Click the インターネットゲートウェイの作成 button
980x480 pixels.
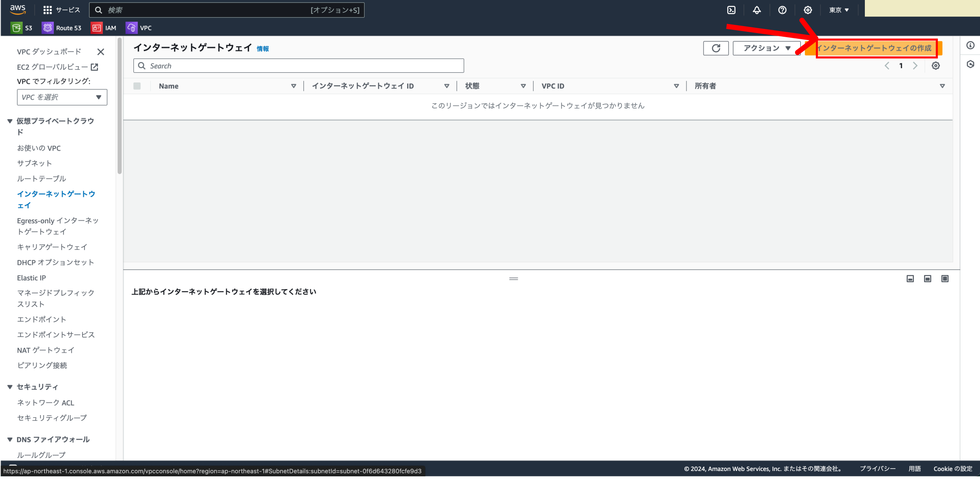[x=874, y=48]
